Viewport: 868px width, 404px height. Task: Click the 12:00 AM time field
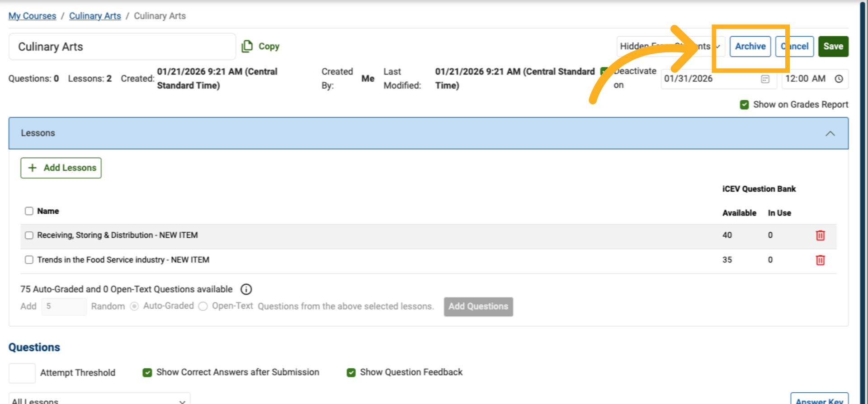tap(815, 79)
